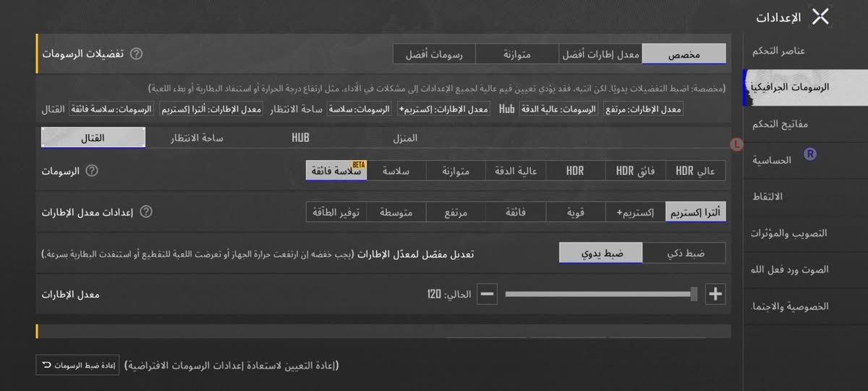The height and width of the screenshot is (391, 868).
Task: Set frame rate to قوية
Action: 575,212
